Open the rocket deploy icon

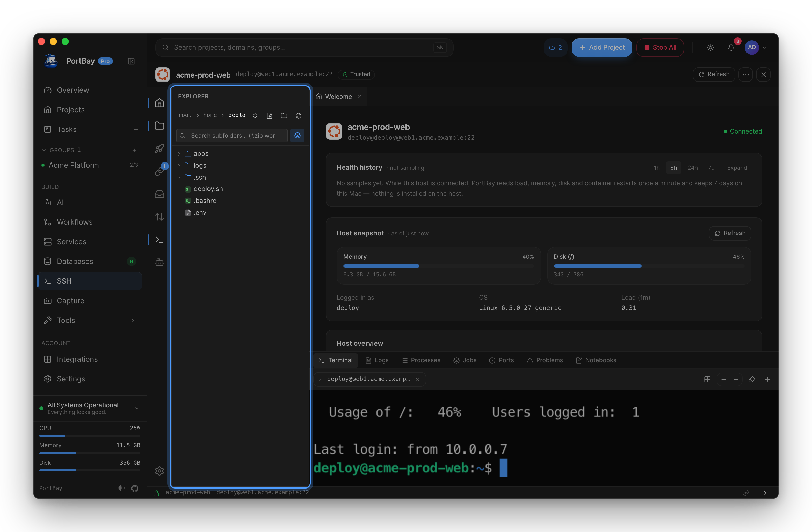point(159,149)
